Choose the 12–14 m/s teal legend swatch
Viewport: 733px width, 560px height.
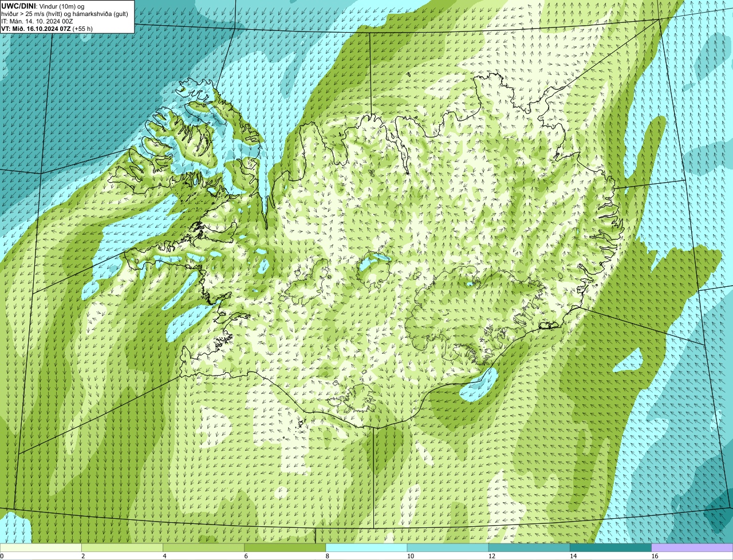click(x=529, y=548)
